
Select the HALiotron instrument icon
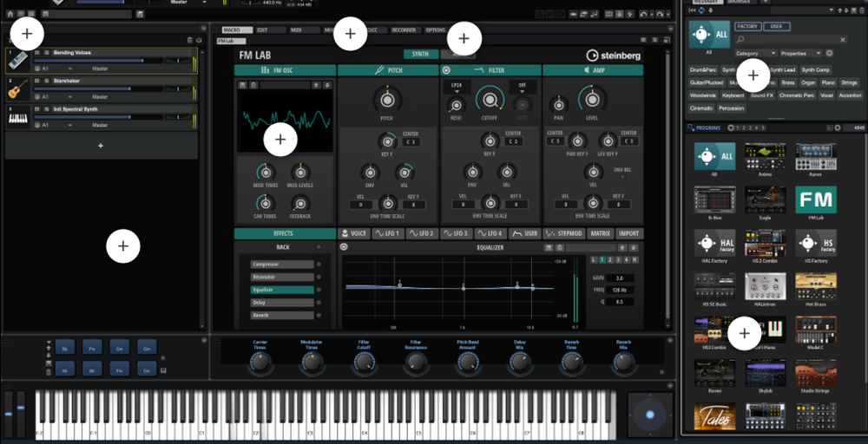[765, 286]
